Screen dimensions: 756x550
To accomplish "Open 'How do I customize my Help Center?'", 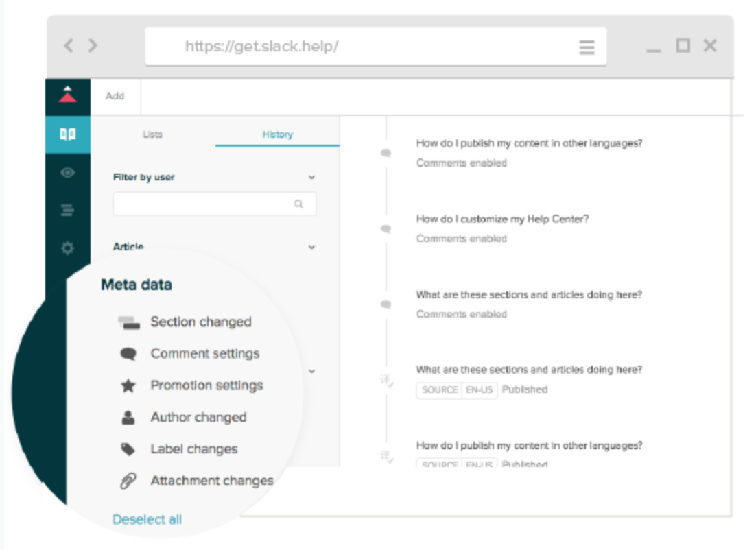I will 502,219.
